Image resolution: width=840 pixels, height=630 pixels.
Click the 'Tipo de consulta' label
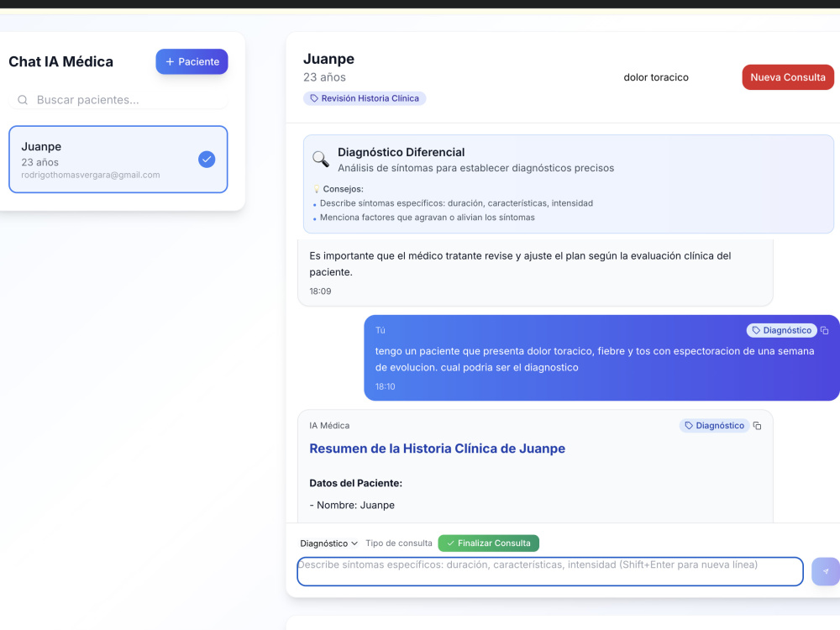coord(398,543)
